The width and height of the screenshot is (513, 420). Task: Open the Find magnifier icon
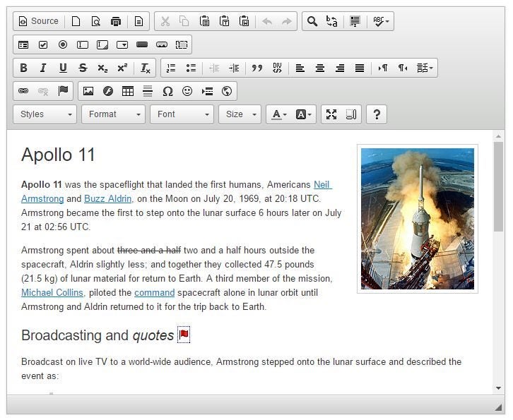tap(312, 21)
